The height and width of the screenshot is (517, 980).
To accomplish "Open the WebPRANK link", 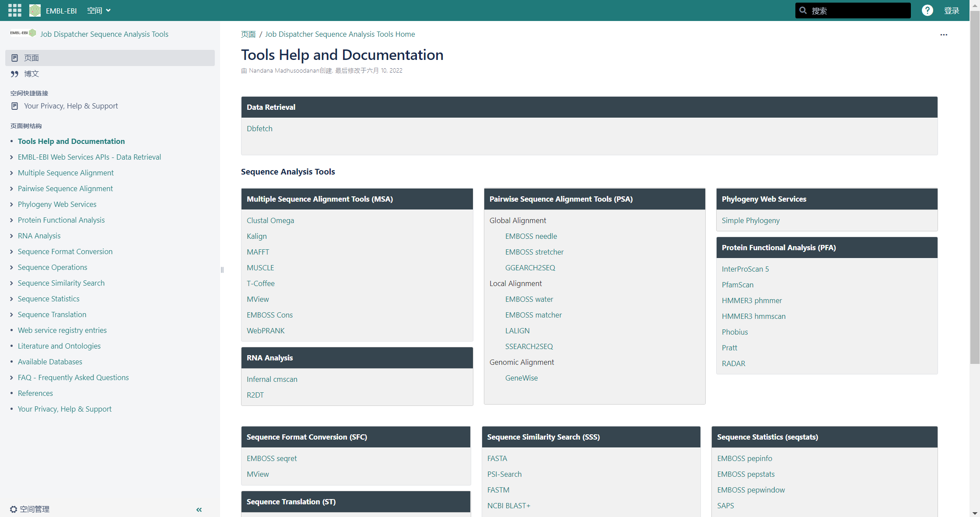I will point(266,331).
